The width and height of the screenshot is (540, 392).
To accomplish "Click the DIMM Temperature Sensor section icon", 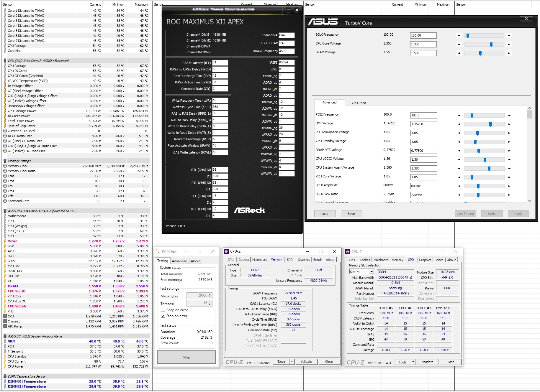I will (x=5, y=376).
